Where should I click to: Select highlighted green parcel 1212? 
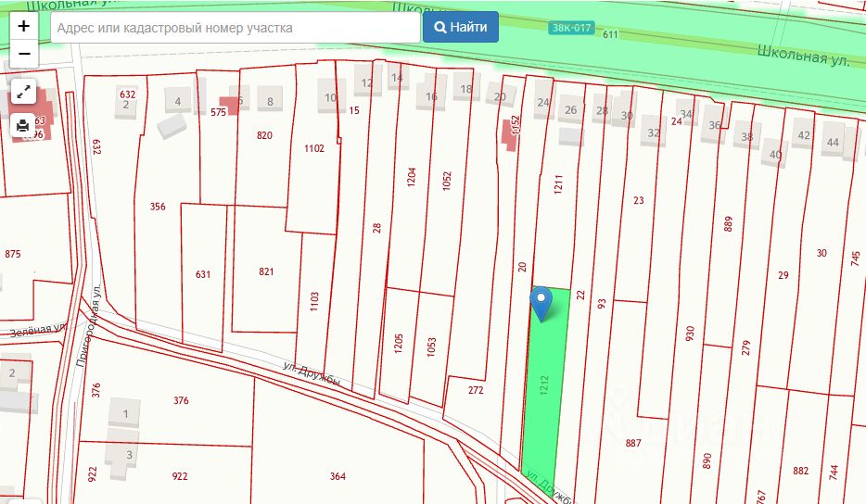[544, 384]
